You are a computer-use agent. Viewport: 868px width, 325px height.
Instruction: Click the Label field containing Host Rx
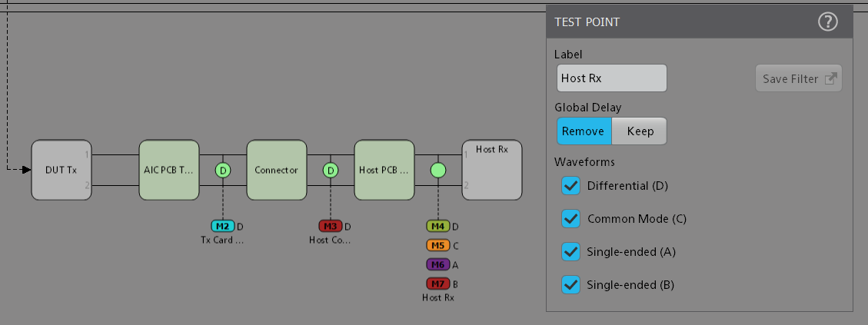(611, 78)
